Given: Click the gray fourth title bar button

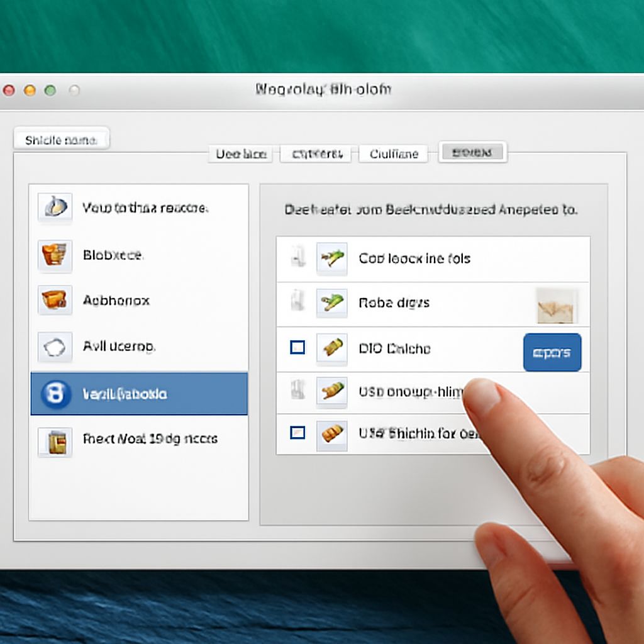Looking at the screenshot, I should pos(74,90).
